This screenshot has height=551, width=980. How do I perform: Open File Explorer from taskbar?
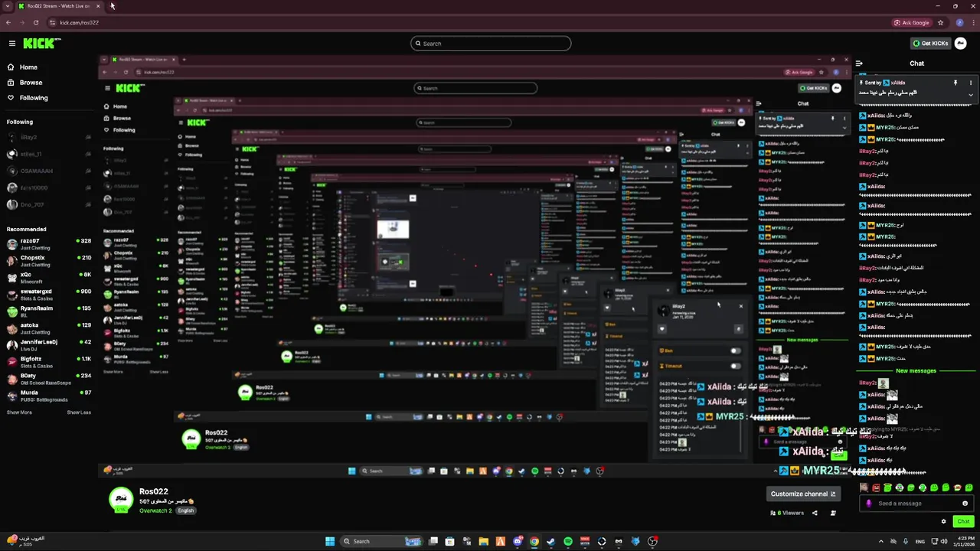[x=484, y=541]
